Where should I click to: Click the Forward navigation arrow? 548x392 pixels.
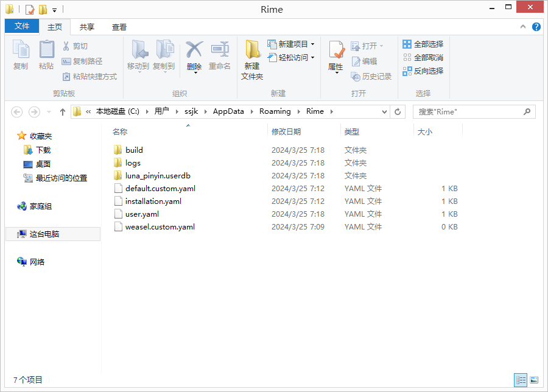click(x=34, y=112)
